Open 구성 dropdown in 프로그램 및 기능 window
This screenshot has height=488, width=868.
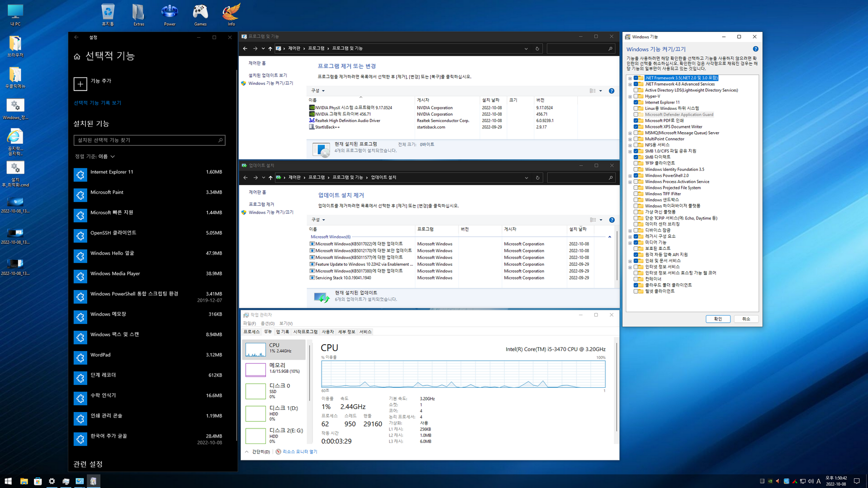pyautogui.click(x=318, y=91)
